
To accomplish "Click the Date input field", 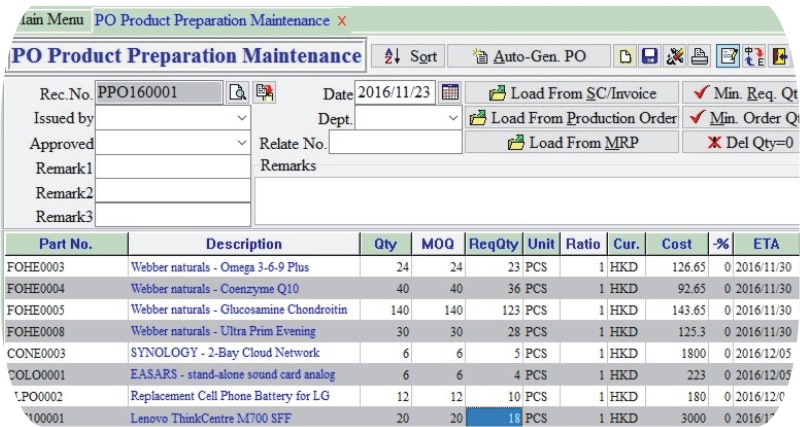I will 395,92.
